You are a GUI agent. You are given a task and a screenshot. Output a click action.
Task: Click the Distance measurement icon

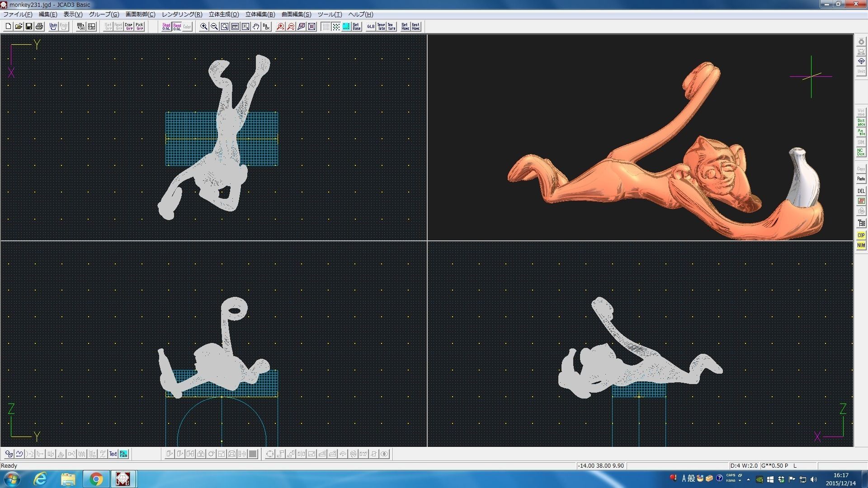[861, 122]
